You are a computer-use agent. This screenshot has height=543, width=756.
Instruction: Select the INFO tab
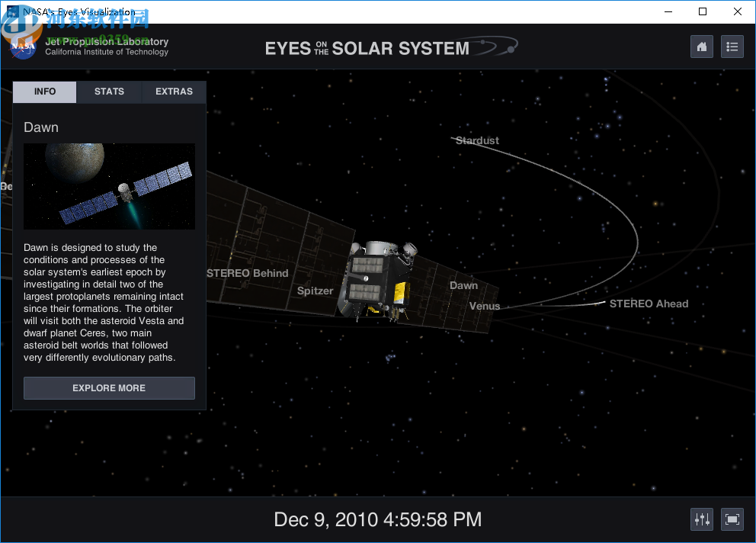coord(43,92)
